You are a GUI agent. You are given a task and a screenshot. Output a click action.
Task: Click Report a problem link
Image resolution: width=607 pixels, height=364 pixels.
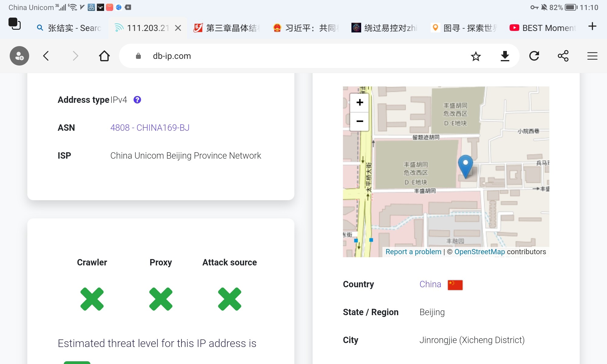point(413,252)
